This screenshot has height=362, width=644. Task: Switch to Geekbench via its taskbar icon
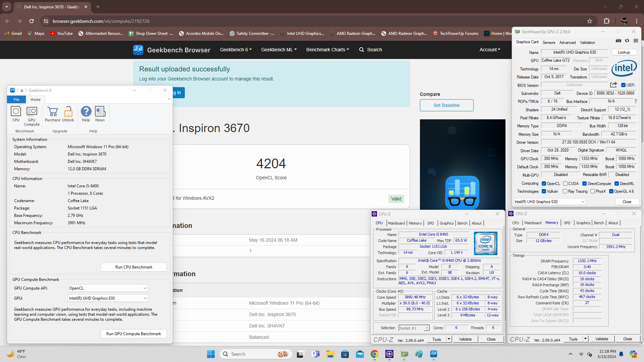point(434,354)
